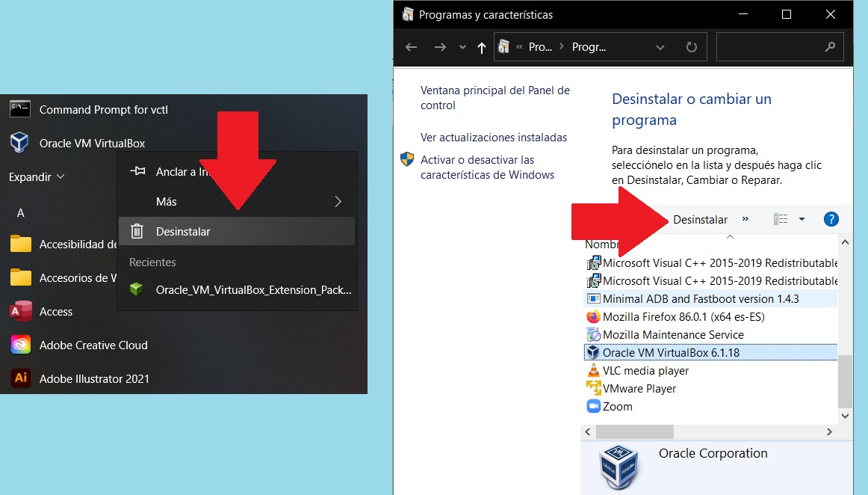
Task: Open the recent locations dropdown arrow
Action: coord(462,47)
